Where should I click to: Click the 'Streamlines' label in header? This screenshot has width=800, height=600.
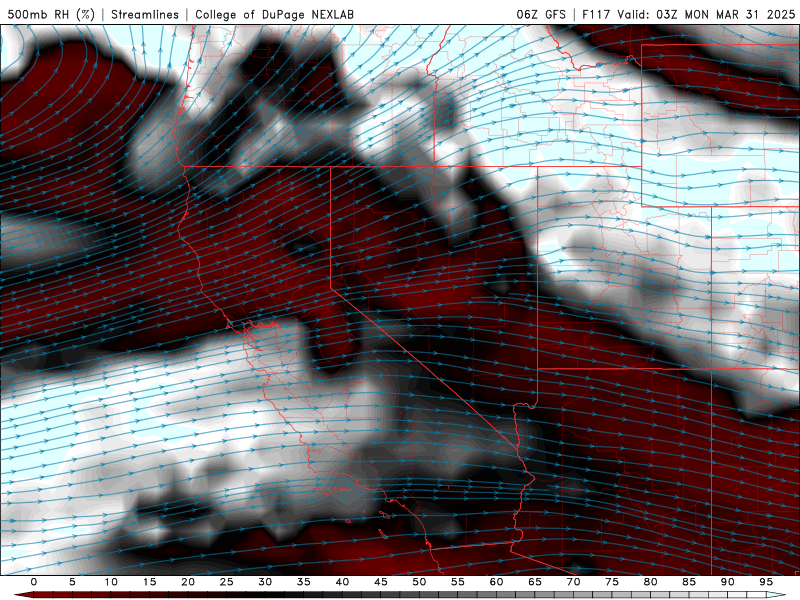tap(145, 14)
